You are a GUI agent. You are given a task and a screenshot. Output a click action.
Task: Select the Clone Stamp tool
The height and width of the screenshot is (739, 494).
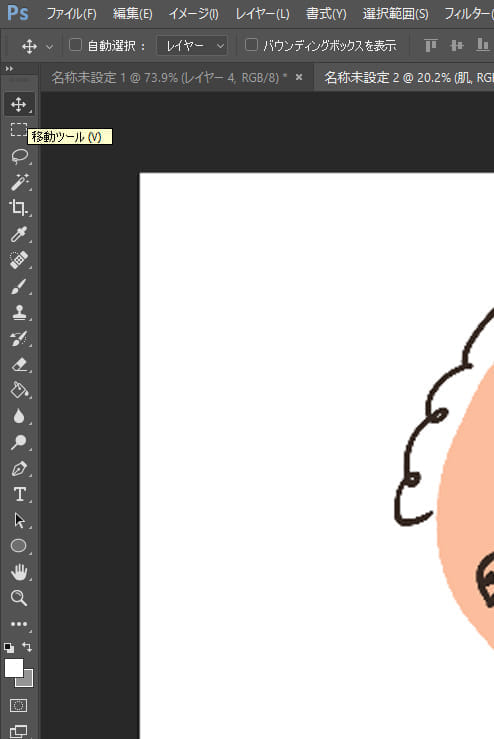pos(19,312)
